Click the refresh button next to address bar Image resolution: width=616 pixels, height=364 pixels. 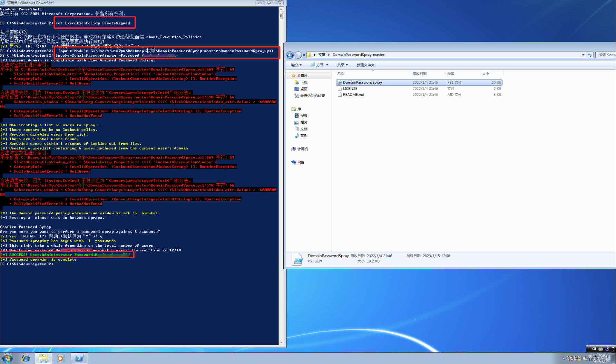590,55
